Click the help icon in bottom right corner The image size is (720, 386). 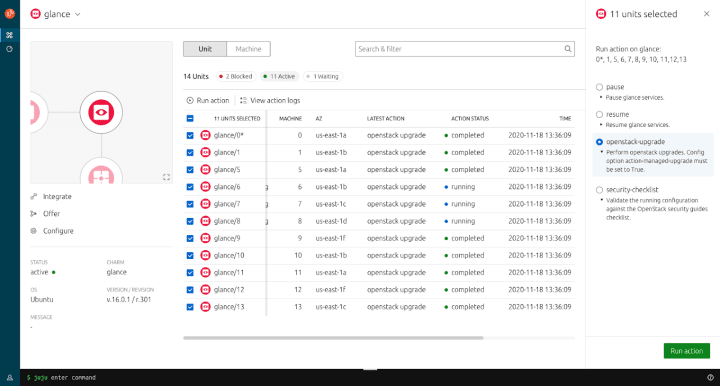pos(710,378)
